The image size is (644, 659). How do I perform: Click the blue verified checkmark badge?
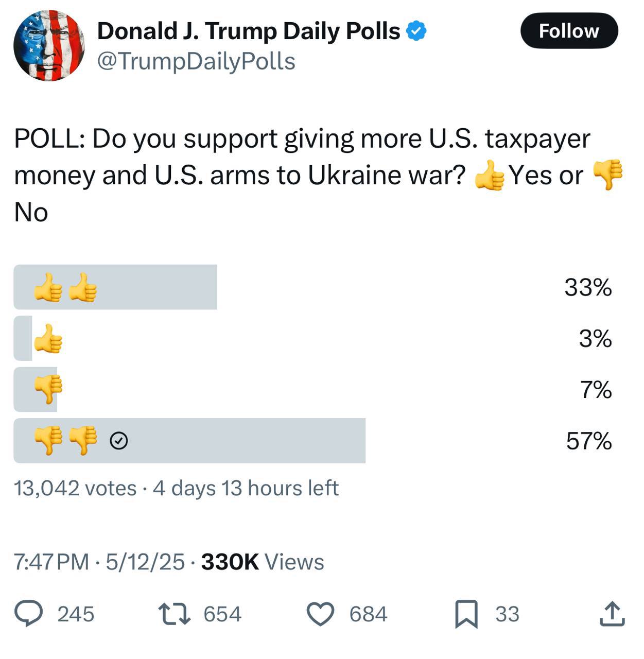[416, 31]
